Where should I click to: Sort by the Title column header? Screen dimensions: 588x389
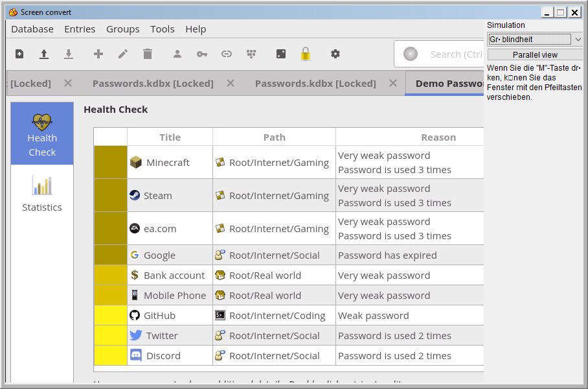170,137
